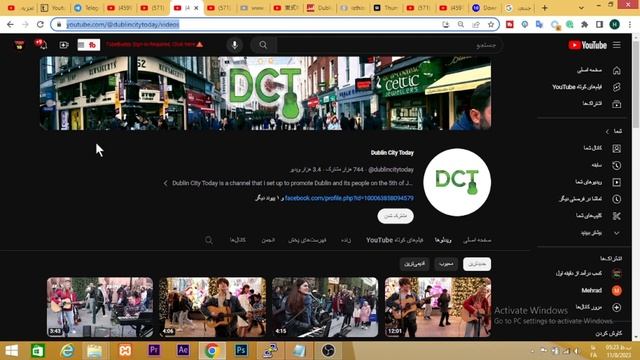Open the video thumbnail with 3:43 duration
Image resolution: width=640 pixels, height=360 pixels.
[100, 307]
